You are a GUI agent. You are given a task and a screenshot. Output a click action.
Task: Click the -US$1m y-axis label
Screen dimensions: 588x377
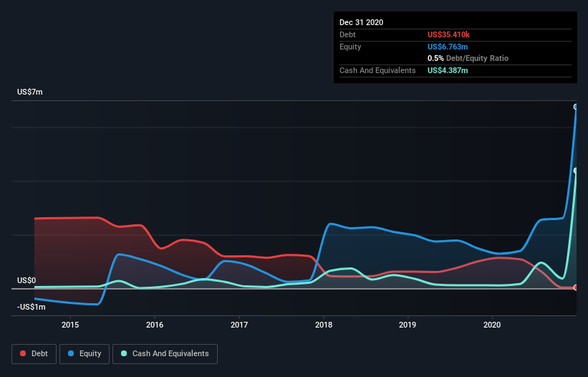coord(32,307)
